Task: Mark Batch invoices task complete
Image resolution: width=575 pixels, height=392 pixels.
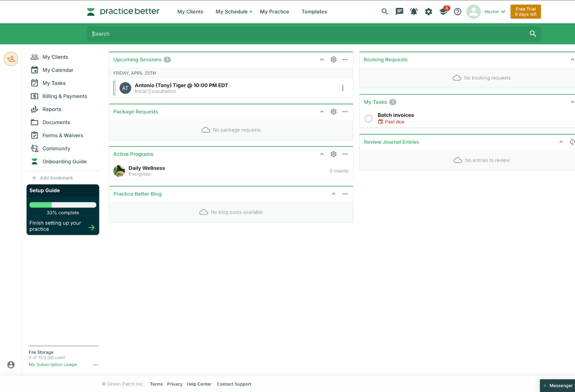Action: [369, 118]
